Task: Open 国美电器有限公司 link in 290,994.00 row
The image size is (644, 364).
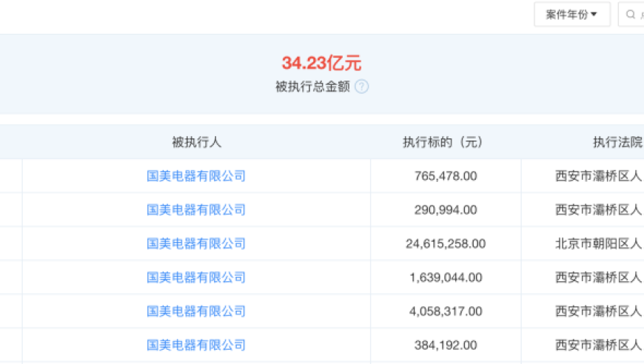Action: click(196, 209)
